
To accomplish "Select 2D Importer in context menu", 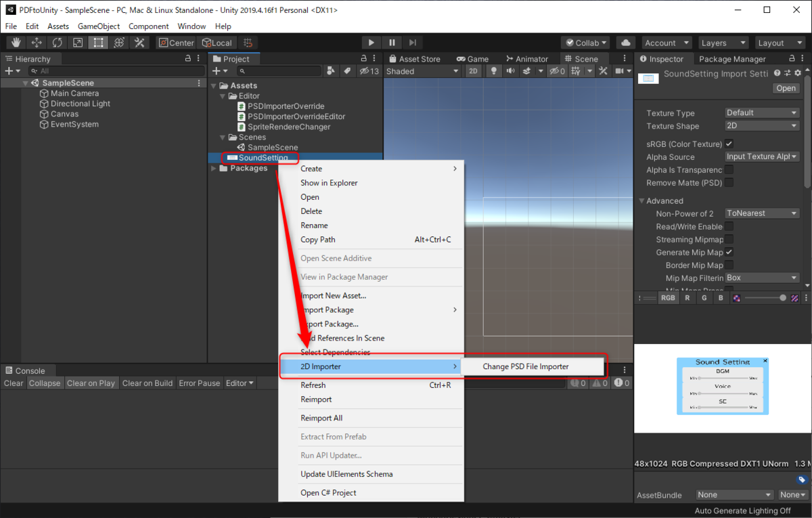I will [371, 366].
